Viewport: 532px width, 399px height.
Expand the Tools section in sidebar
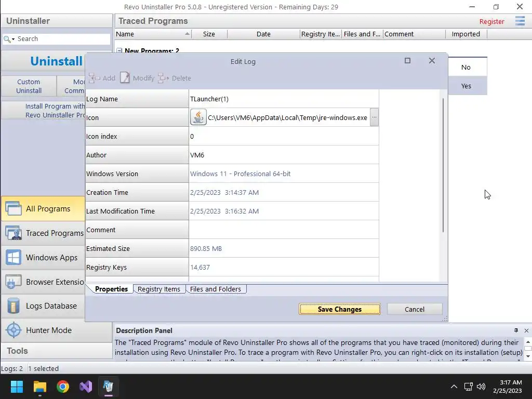pos(56,351)
